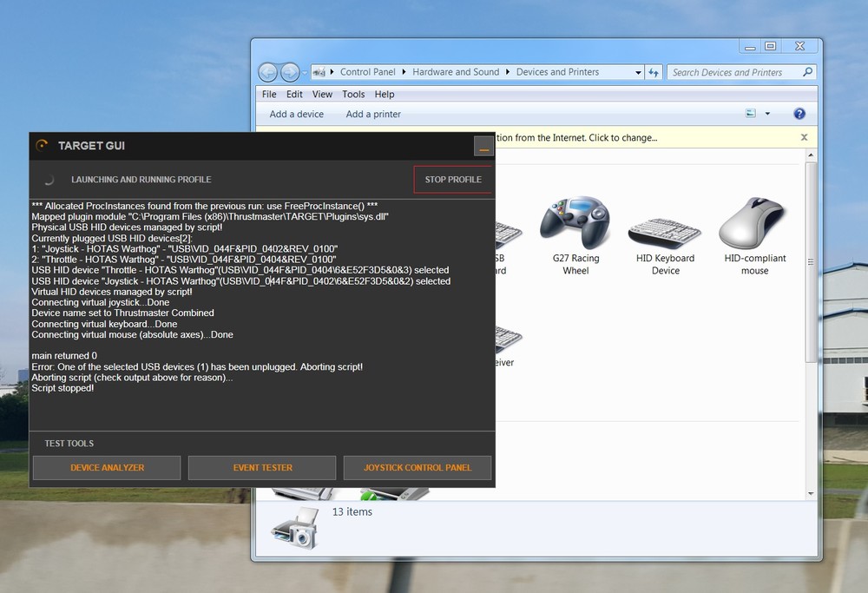Click Add a device

click(296, 114)
